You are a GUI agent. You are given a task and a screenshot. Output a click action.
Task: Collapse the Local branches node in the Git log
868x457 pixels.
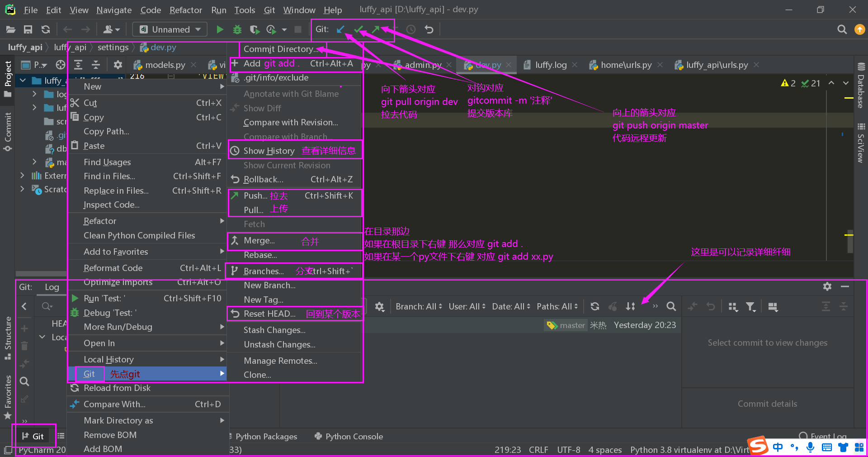coord(42,337)
